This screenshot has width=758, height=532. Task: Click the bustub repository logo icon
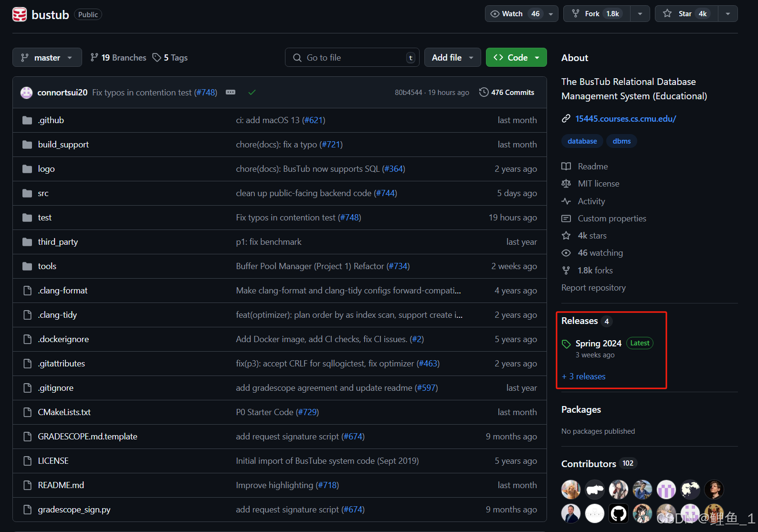[20, 14]
